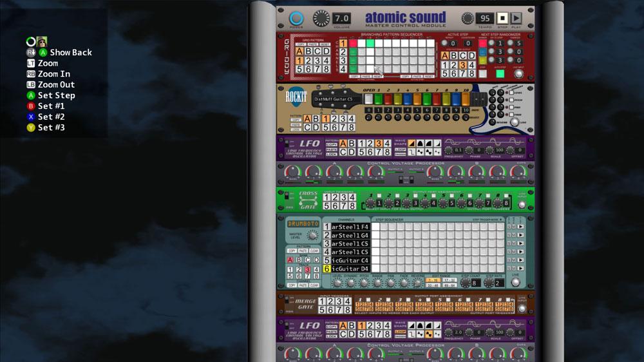Toggle output port 1 checkbox on Cross Gate
Viewport: 644px width, 362px height.
click(379, 196)
